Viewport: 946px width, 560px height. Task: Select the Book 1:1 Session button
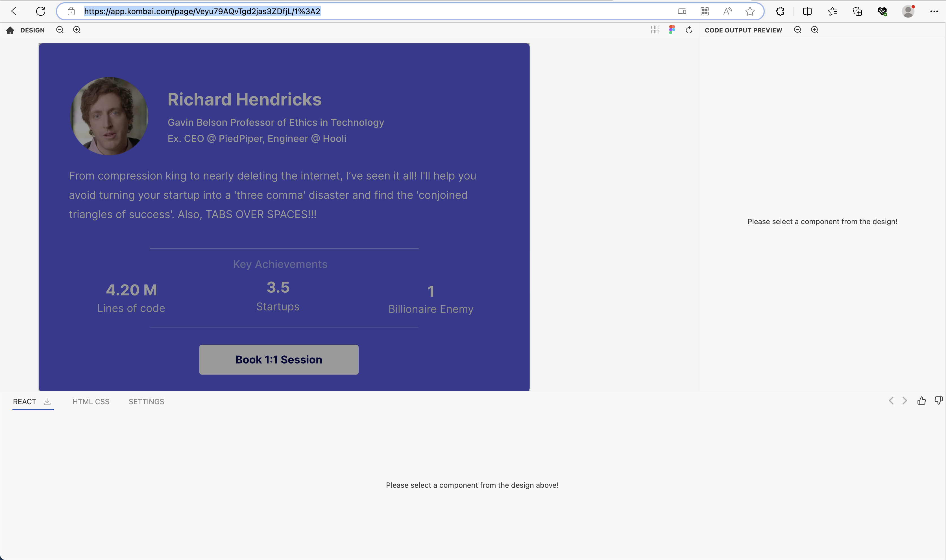pyautogui.click(x=279, y=360)
